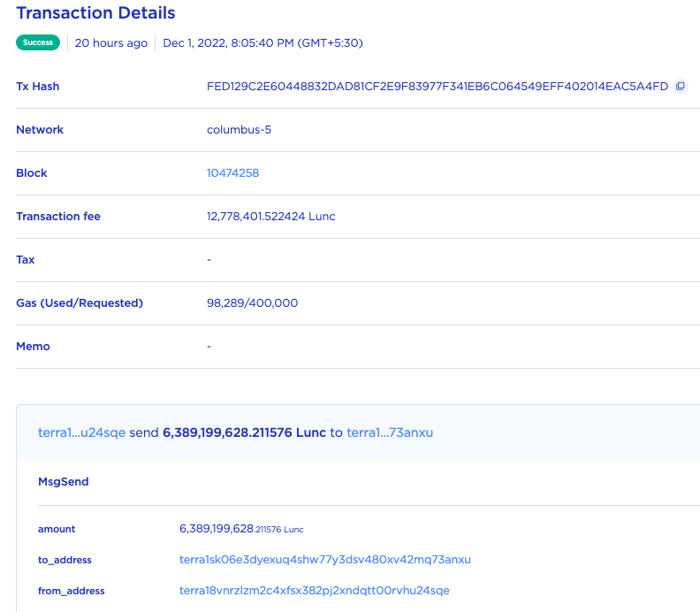Click the Network row label
The width and height of the screenshot is (700, 612).
[40, 129]
